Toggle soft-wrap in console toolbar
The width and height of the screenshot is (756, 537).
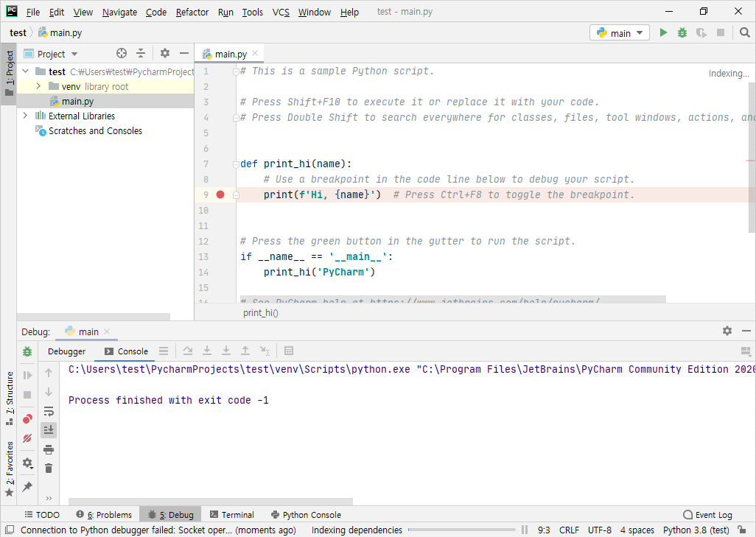coord(49,411)
